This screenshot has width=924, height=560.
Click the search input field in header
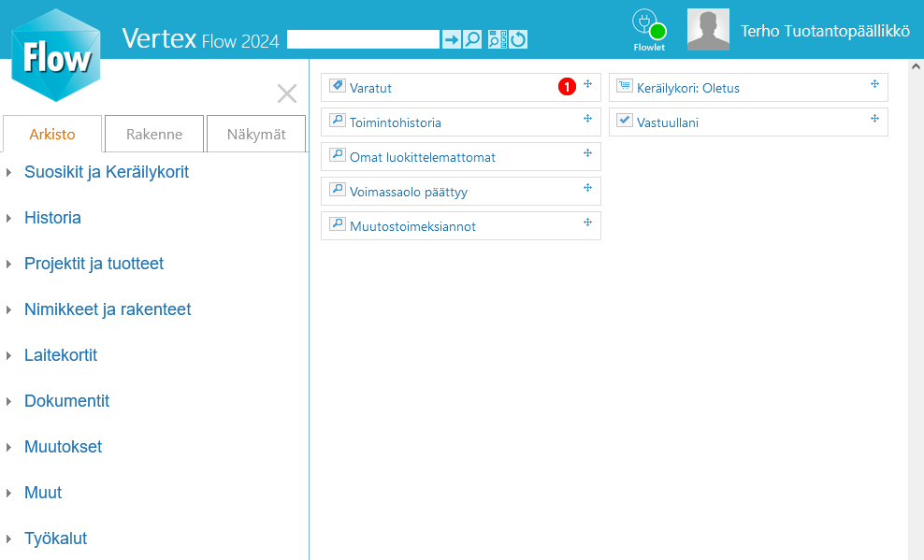363,39
